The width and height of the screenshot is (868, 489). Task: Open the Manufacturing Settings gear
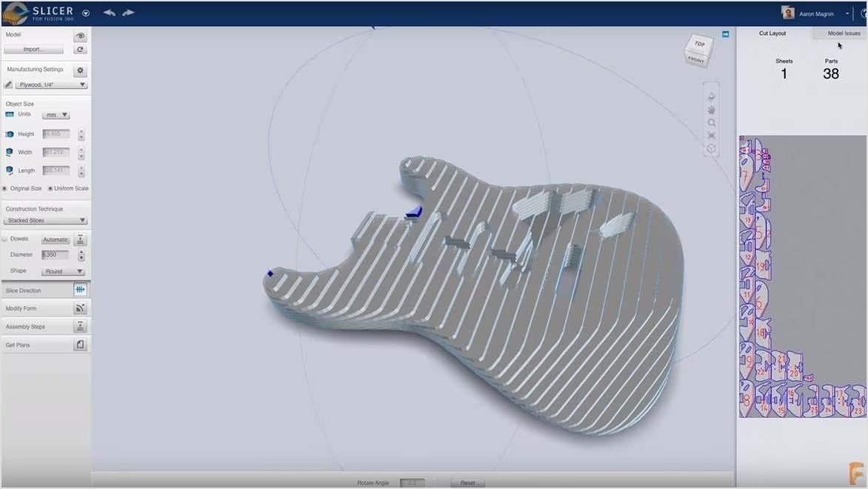(80, 70)
